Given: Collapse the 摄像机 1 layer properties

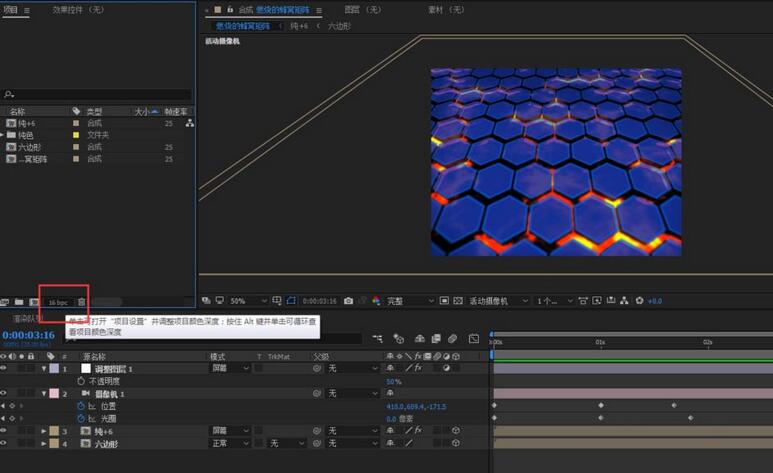Looking at the screenshot, I should (x=43, y=394).
